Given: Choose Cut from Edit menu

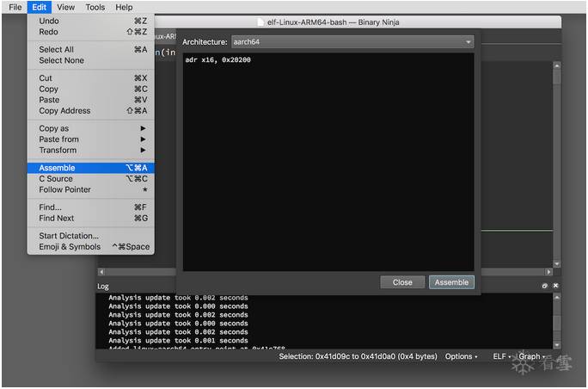Looking at the screenshot, I should [91, 77].
